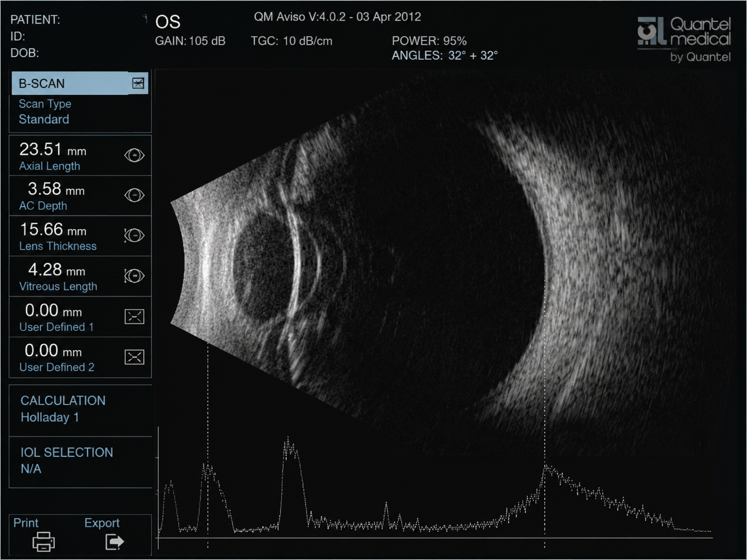The image size is (747, 560).
Task: Click the export arrow icon
Action: click(115, 541)
